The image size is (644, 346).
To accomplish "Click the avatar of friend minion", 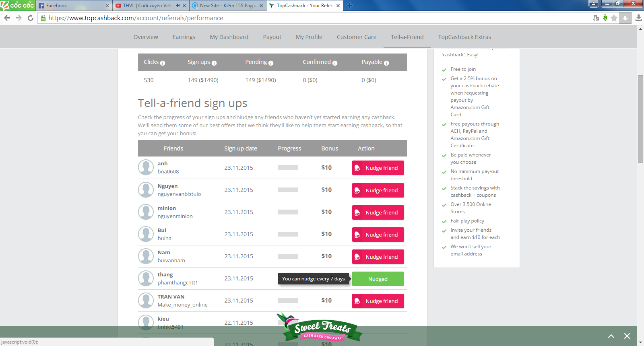I will [146, 212].
